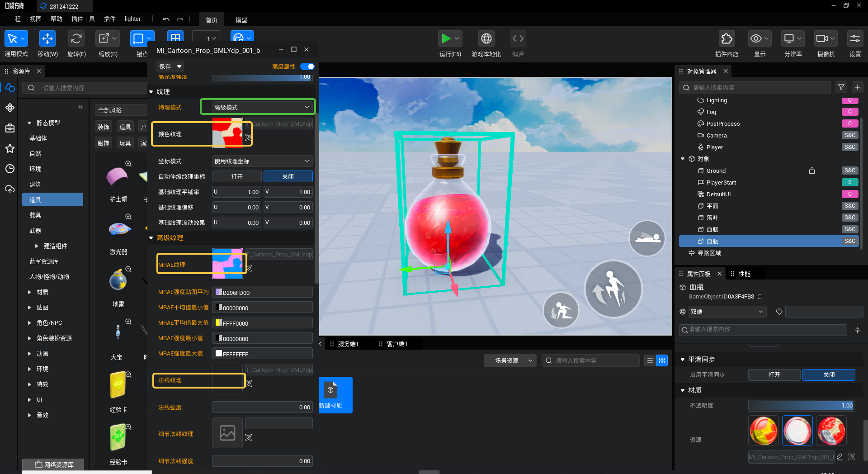Collapse the 纹理 section
This screenshot has width=868, height=474.
pos(151,92)
